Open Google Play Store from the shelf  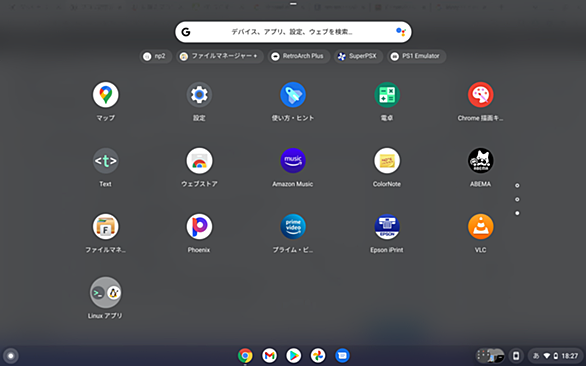point(294,356)
